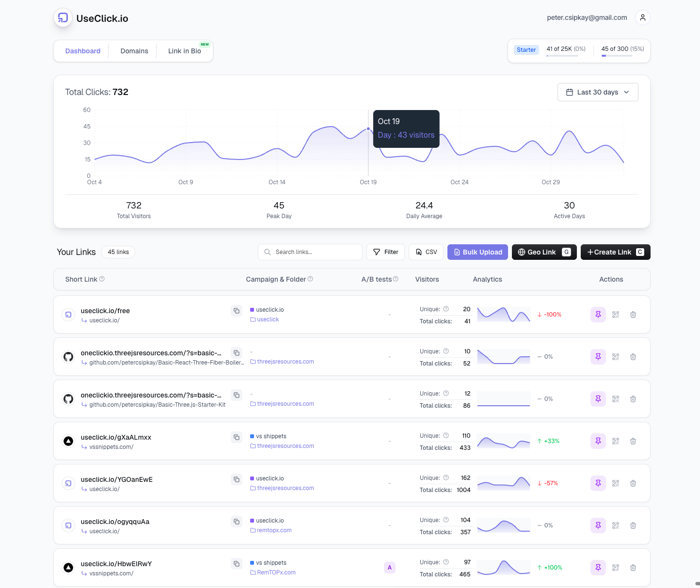
Task: Switch to the Domains tab
Action: (x=134, y=50)
